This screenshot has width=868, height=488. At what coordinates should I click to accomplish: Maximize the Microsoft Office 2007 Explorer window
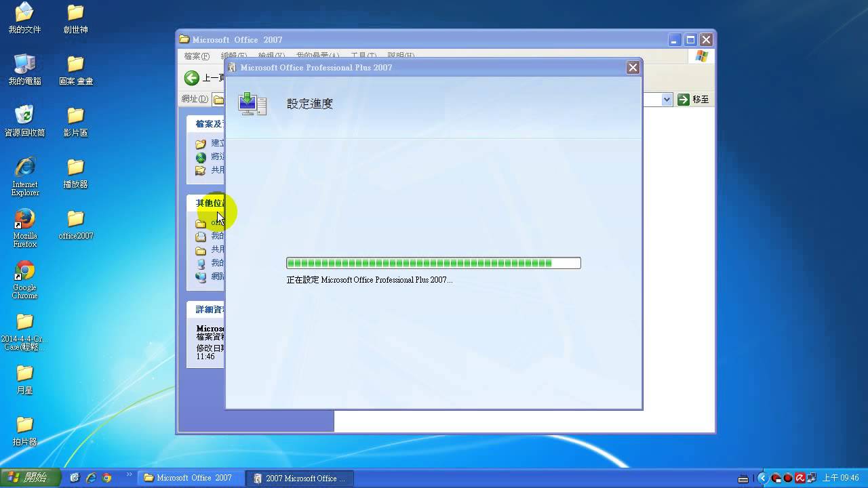point(690,39)
